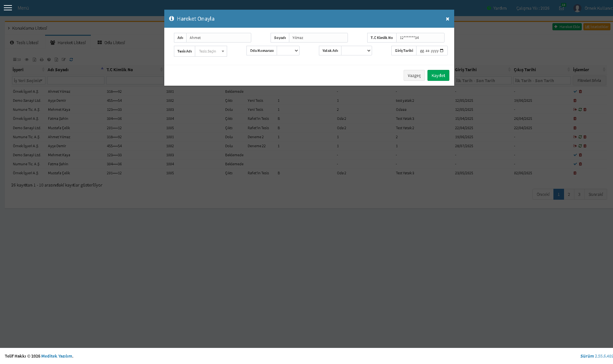The image size is (613, 364).
Task: Click the calendar icon in Giriş Tarihi field
Action: click(442, 51)
